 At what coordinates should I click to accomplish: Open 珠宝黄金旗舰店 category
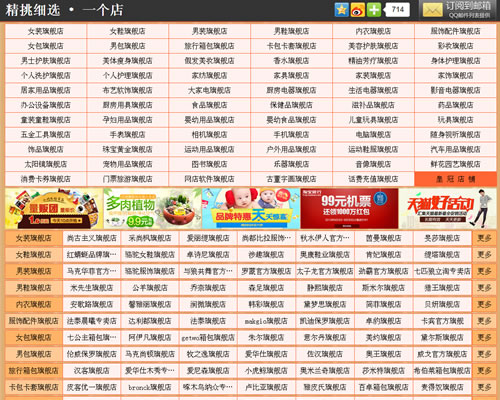[x=127, y=149]
